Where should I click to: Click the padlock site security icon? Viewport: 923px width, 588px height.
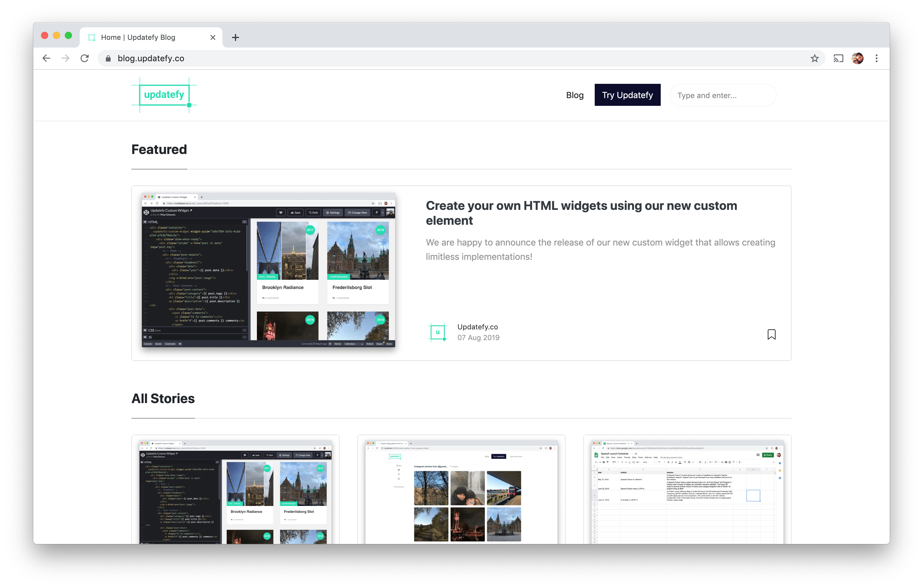coord(108,58)
